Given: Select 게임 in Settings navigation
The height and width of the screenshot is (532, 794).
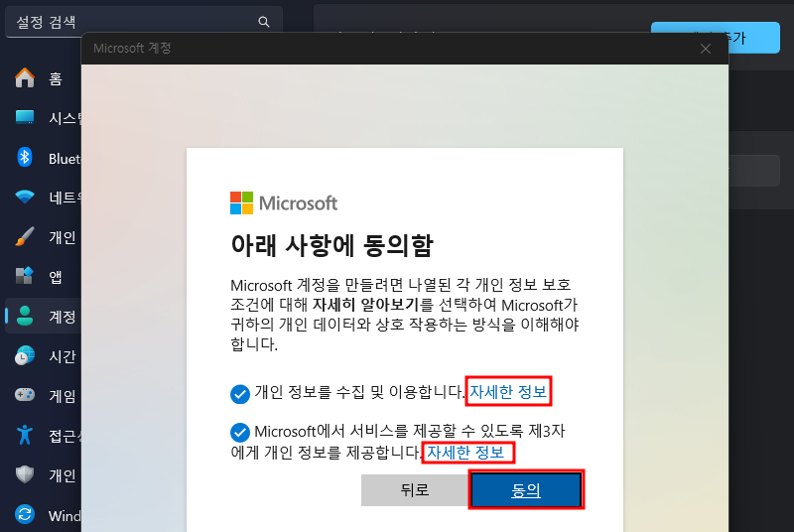Looking at the screenshot, I should click(x=63, y=396).
